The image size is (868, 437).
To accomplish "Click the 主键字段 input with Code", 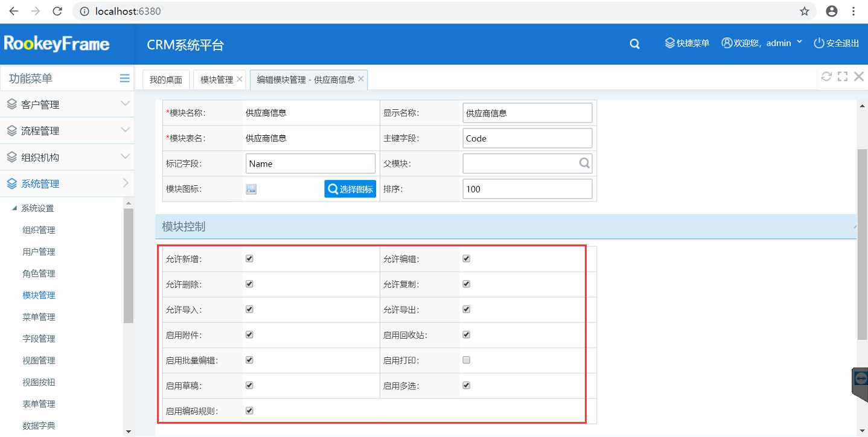I will tap(528, 138).
